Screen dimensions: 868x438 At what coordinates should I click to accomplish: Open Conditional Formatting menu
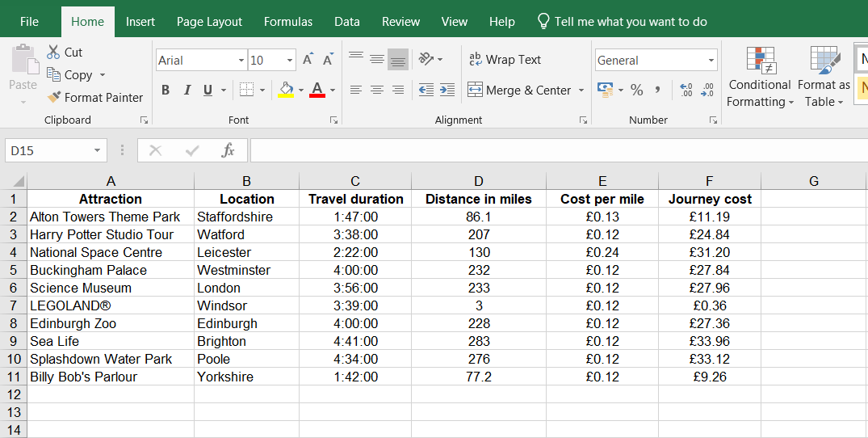click(x=760, y=77)
